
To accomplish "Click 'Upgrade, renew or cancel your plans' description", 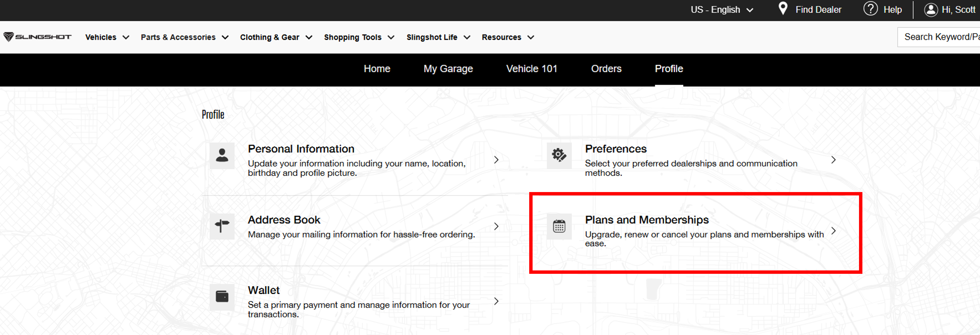I will [x=704, y=239].
